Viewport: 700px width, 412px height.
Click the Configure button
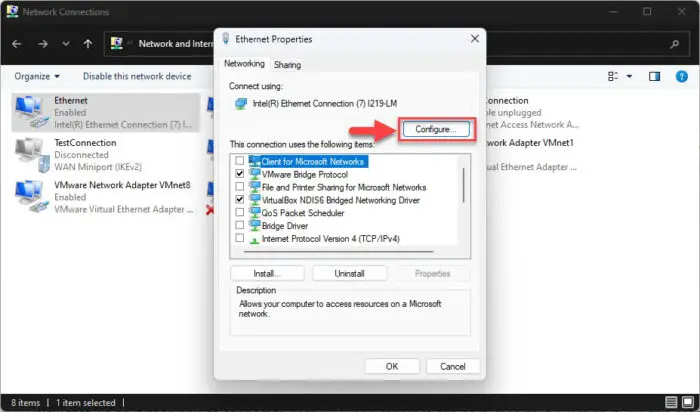coord(436,129)
